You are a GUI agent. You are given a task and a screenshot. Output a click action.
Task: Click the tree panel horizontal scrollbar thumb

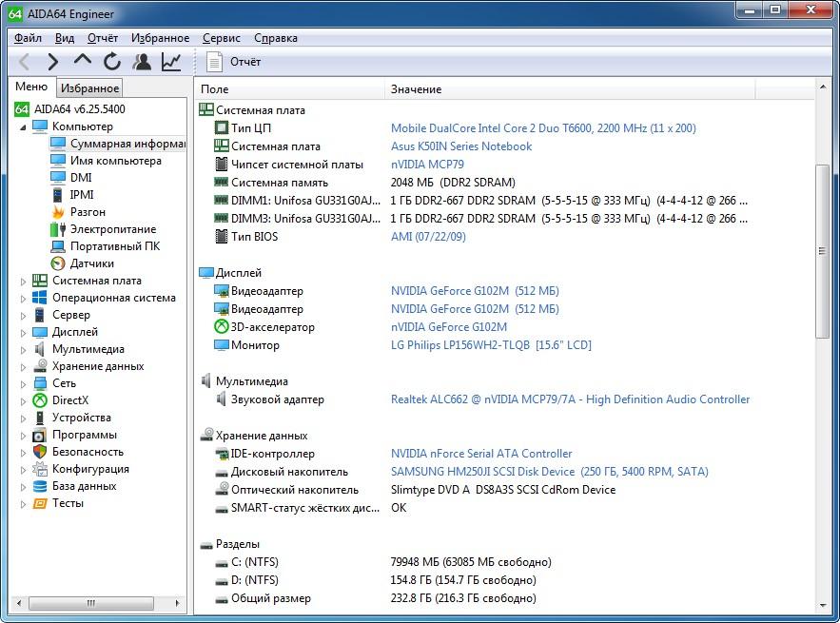(91, 603)
